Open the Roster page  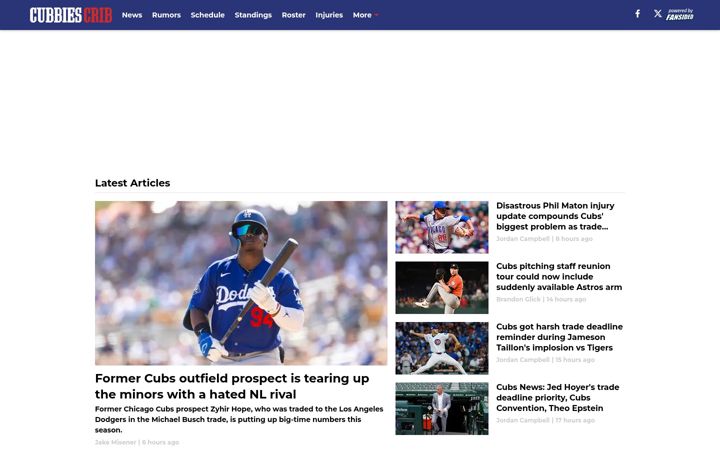(293, 15)
